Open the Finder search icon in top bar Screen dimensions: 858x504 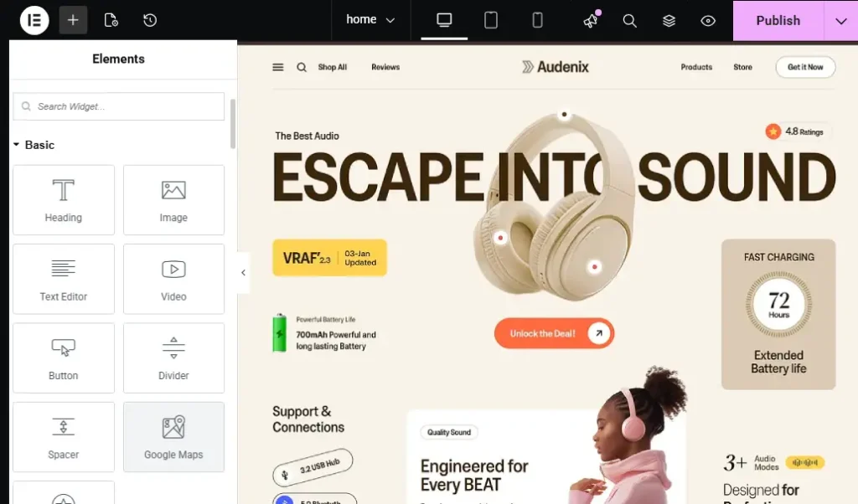[630, 21]
